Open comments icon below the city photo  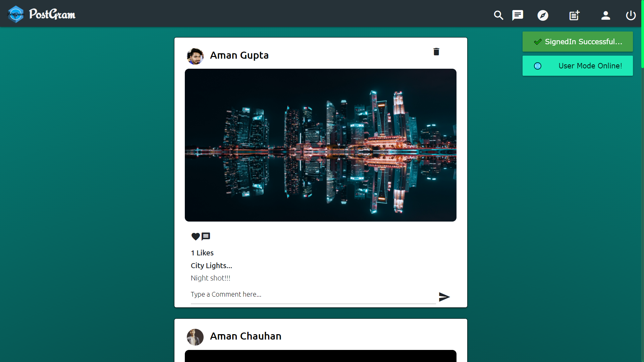point(206,237)
